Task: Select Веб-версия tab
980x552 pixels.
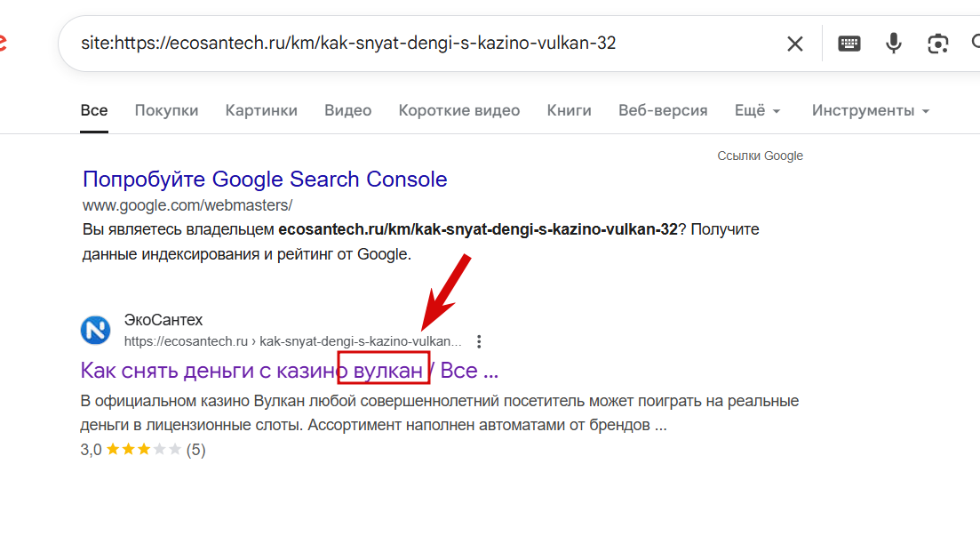Action: 663,110
